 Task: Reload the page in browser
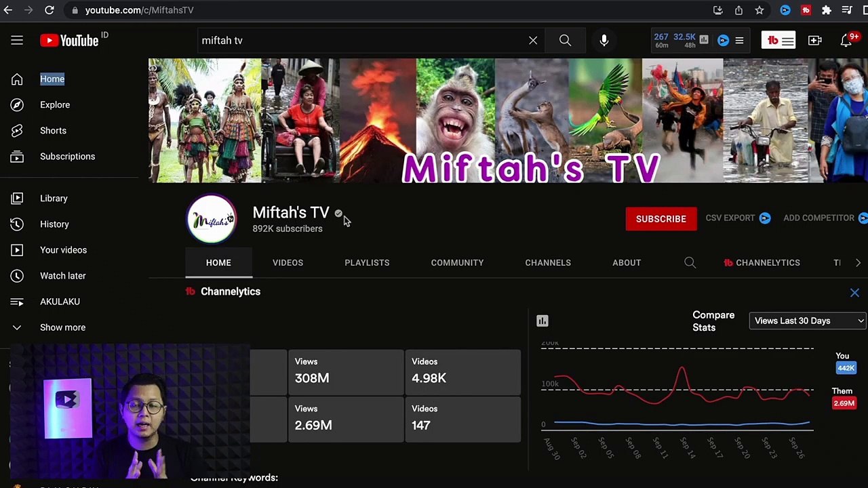point(50,10)
